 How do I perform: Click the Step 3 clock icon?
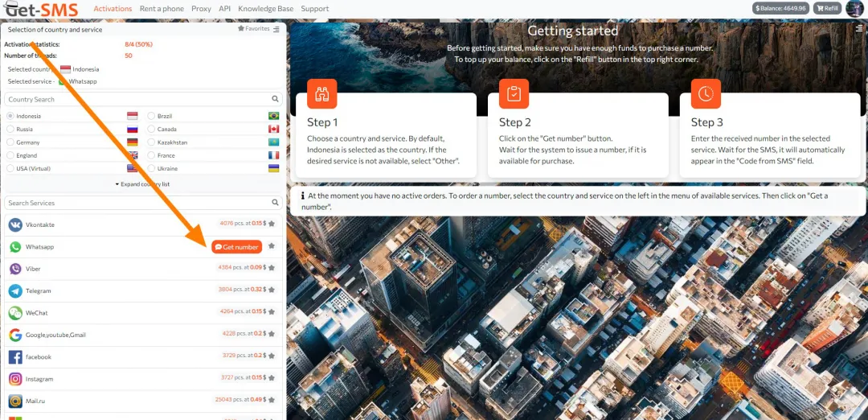point(706,93)
